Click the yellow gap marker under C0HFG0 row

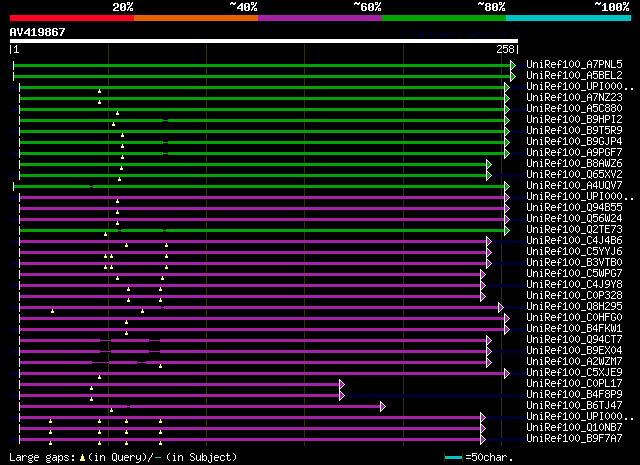click(127, 322)
